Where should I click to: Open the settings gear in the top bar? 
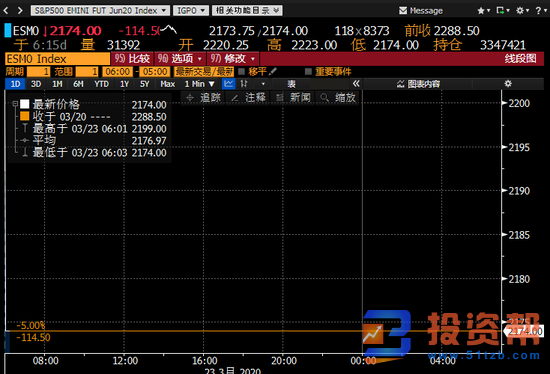522,11
